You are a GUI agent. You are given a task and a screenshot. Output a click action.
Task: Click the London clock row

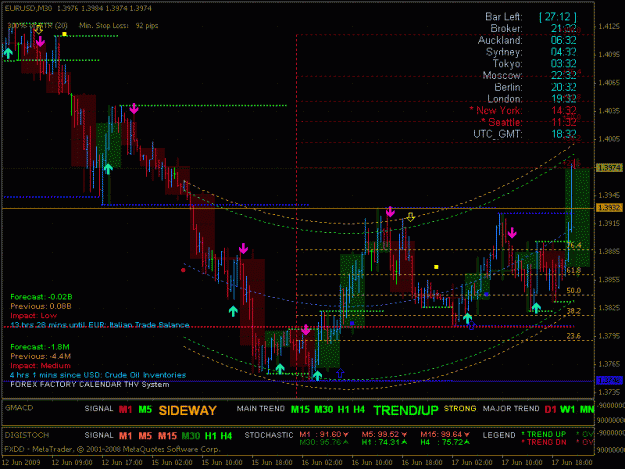tap(532, 99)
